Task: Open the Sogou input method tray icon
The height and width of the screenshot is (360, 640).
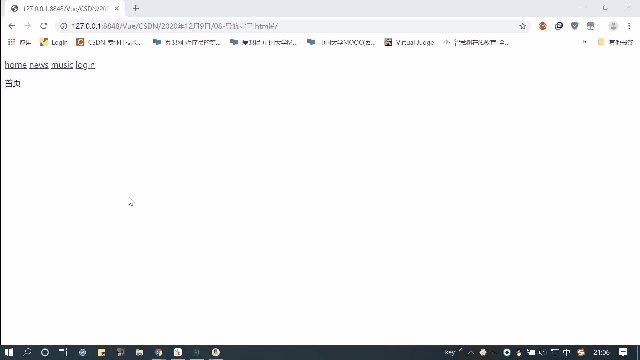Action: [581, 352]
